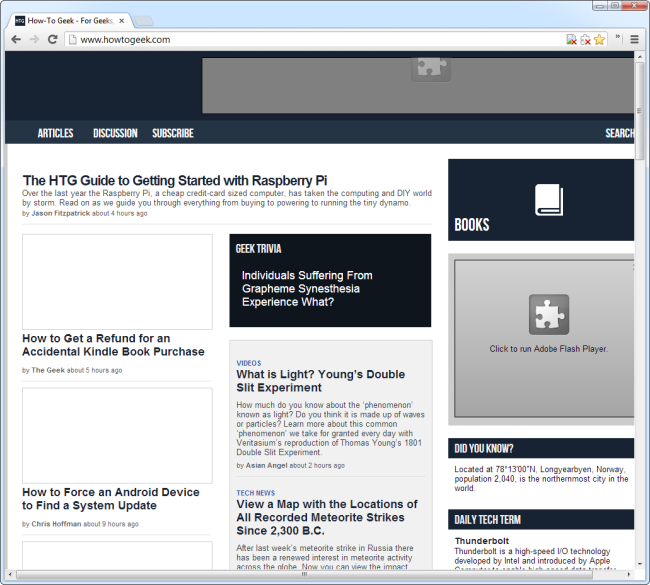650x585 pixels.
Task: Click the DID YOU KNOW? heading
Action: click(484, 449)
